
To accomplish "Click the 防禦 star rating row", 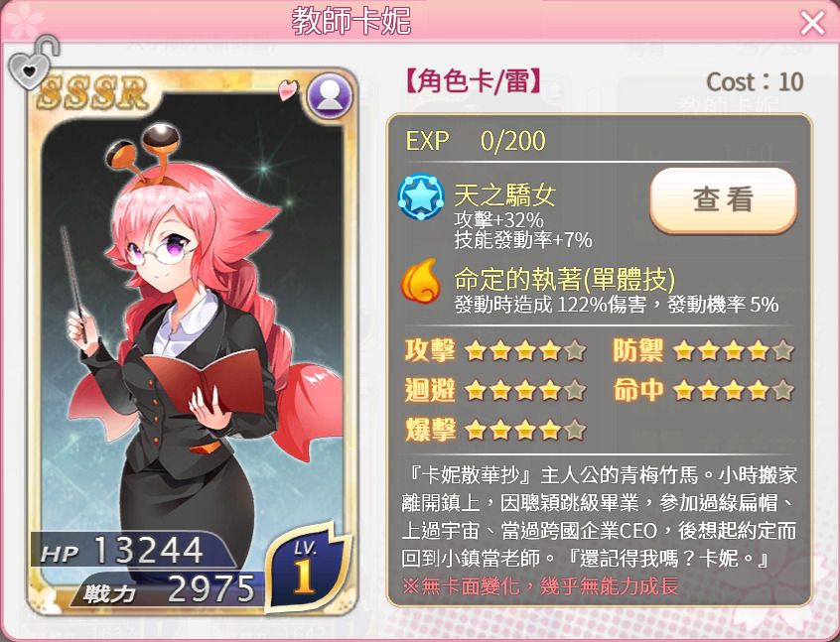I will pos(703,350).
